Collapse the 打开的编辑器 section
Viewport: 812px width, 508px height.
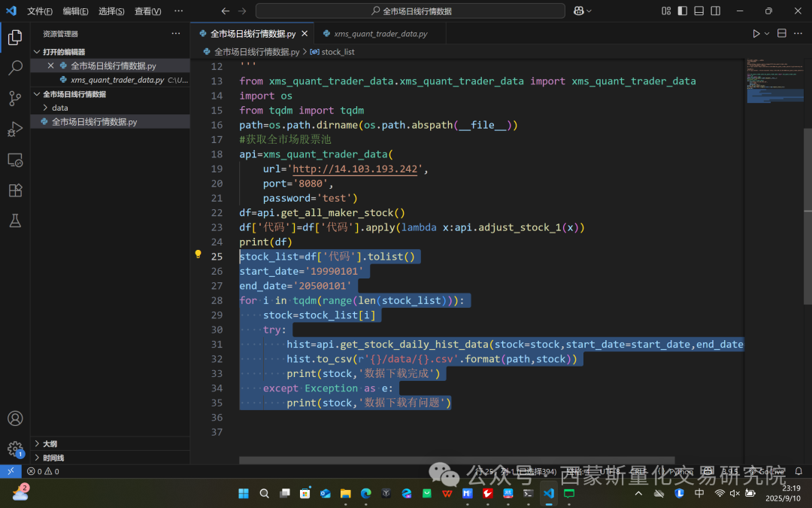37,52
